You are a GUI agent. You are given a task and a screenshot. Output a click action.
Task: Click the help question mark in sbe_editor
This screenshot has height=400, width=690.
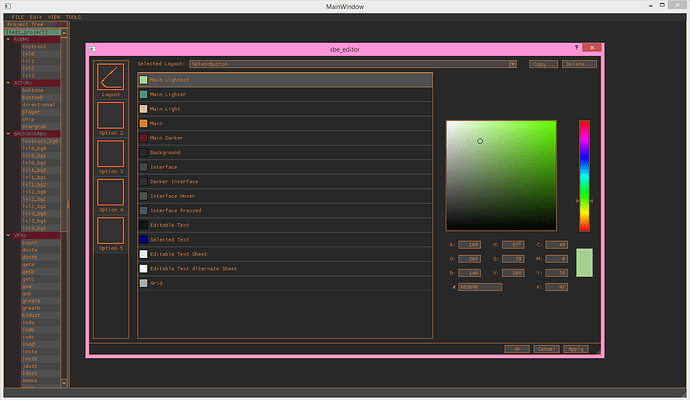coord(576,48)
